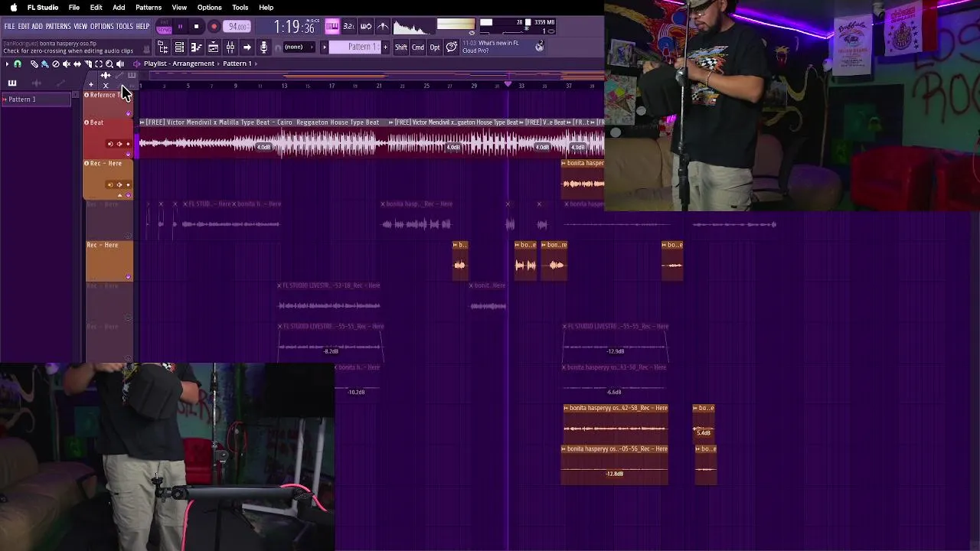Open the Piano Roll icon
This screenshot has height=551, width=980.
coord(196,47)
